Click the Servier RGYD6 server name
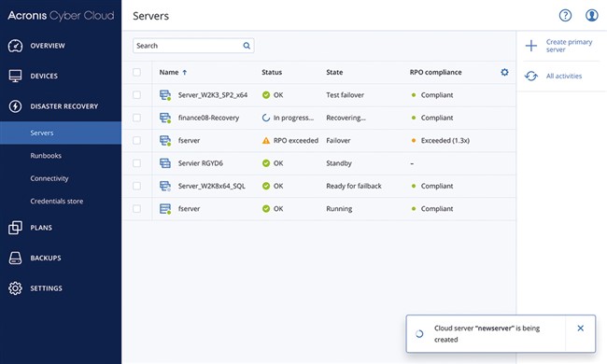This screenshot has height=364, width=607. [200, 163]
